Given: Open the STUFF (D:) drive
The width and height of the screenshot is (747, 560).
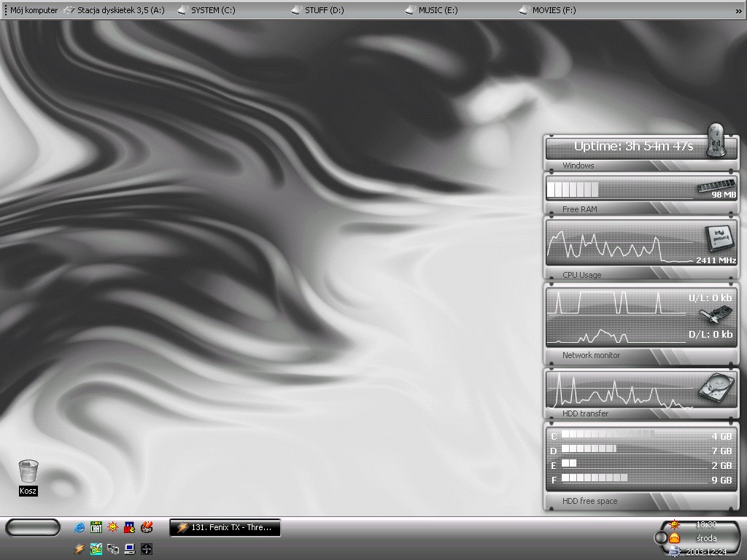Looking at the screenshot, I should [317, 10].
